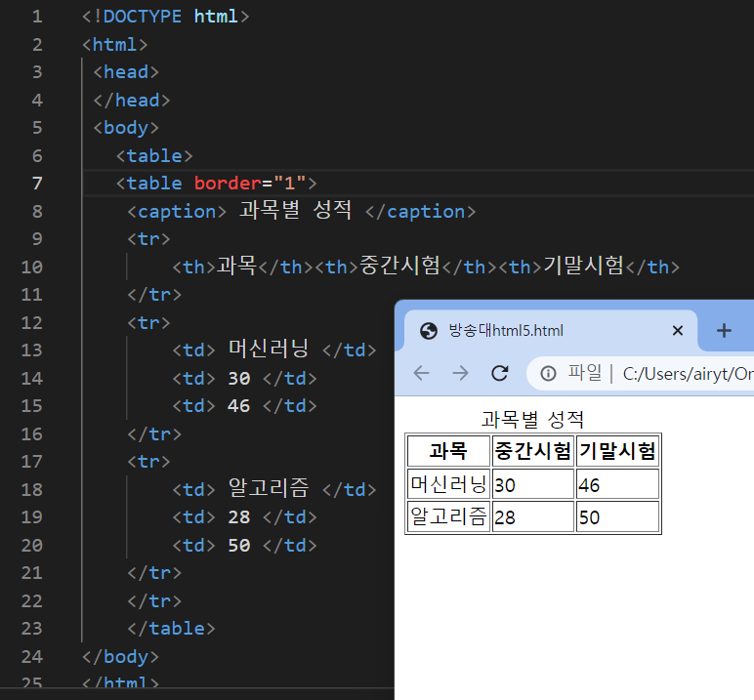Click 머신러닝 text in code line 13
The height and width of the screenshot is (700, 754).
pos(269,349)
